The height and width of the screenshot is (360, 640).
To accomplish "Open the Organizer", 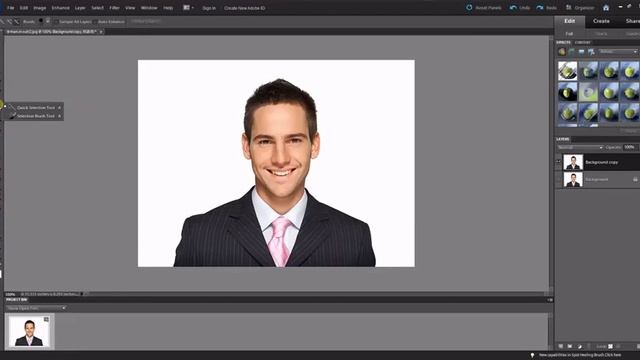I will coord(580,8).
